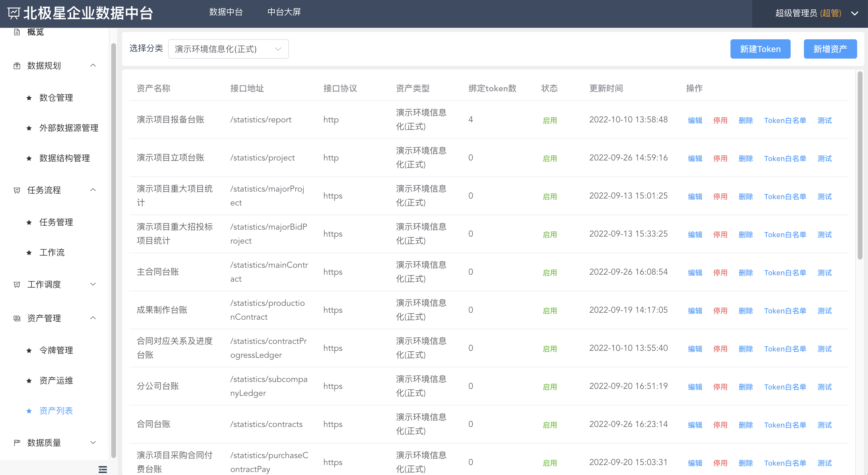Test the 主合同台账 interface

(824, 273)
